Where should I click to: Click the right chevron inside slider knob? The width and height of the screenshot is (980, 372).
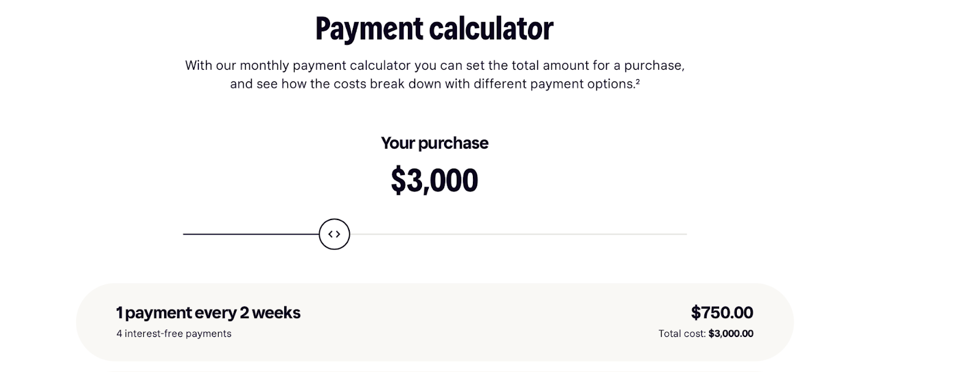(338, 234)
